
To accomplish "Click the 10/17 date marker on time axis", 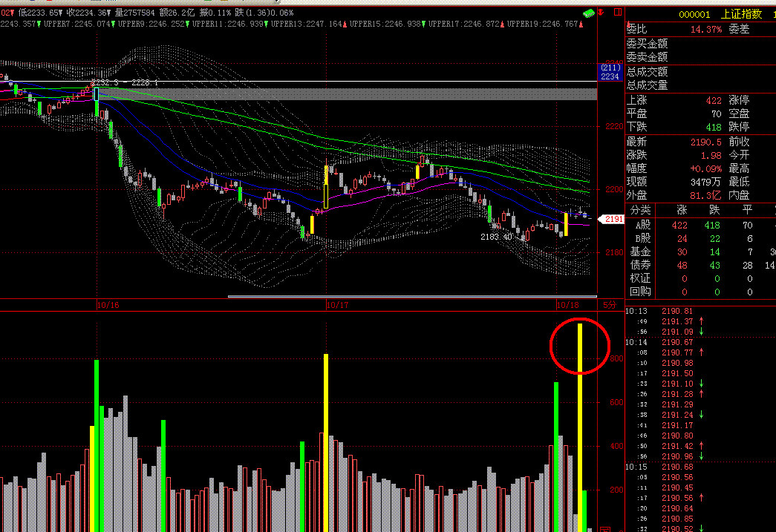I will click(336, 305).
